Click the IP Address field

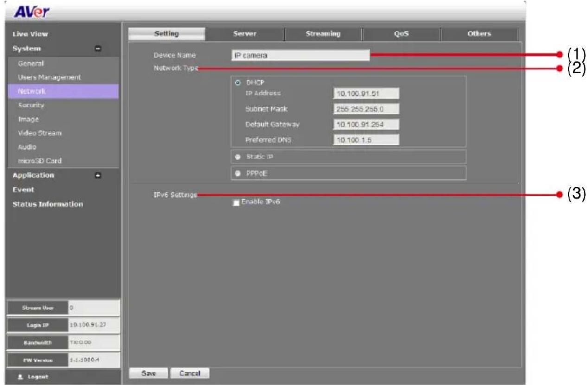[366, 94]
